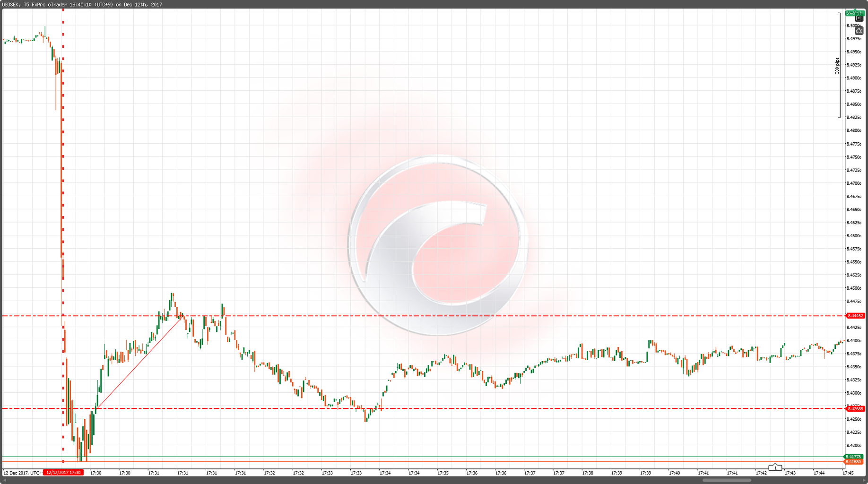Click the camera screenshot icon
The image size is (868, 484).
[859, 31]
